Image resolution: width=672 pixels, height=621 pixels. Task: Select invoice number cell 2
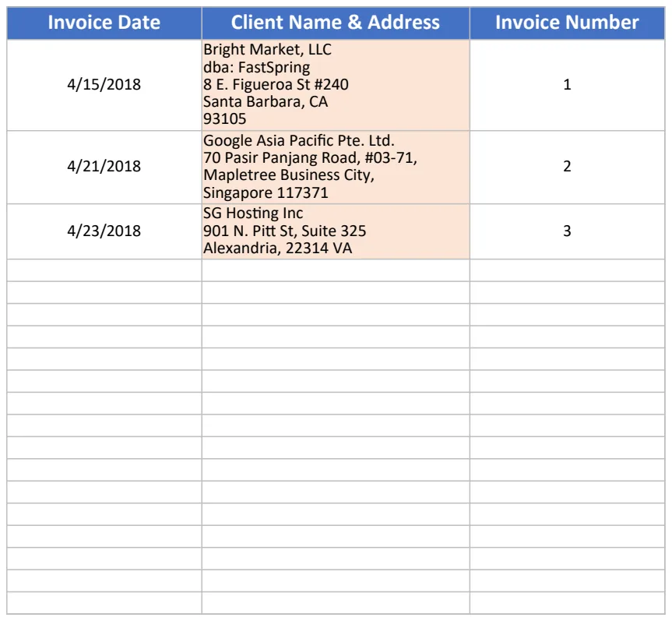click(567, 168)
